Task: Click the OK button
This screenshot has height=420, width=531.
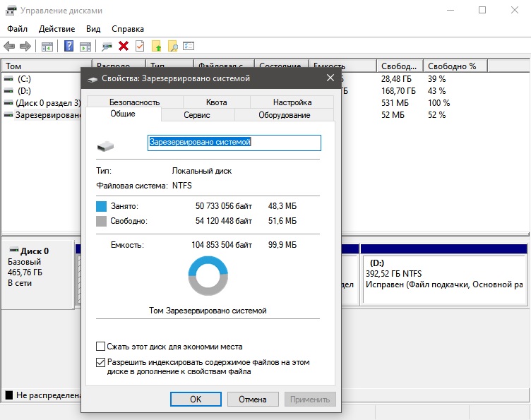Action: (196, 400)
